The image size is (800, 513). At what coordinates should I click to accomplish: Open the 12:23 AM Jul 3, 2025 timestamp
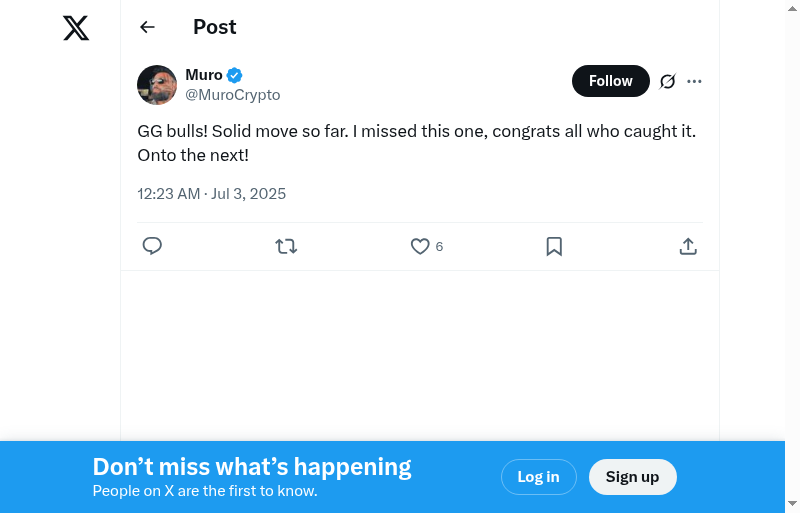click(211, 194)
